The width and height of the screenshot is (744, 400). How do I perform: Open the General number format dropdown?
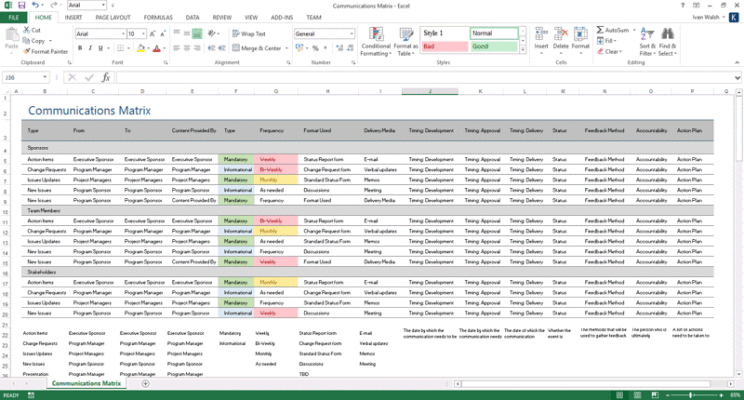[352, 34]
